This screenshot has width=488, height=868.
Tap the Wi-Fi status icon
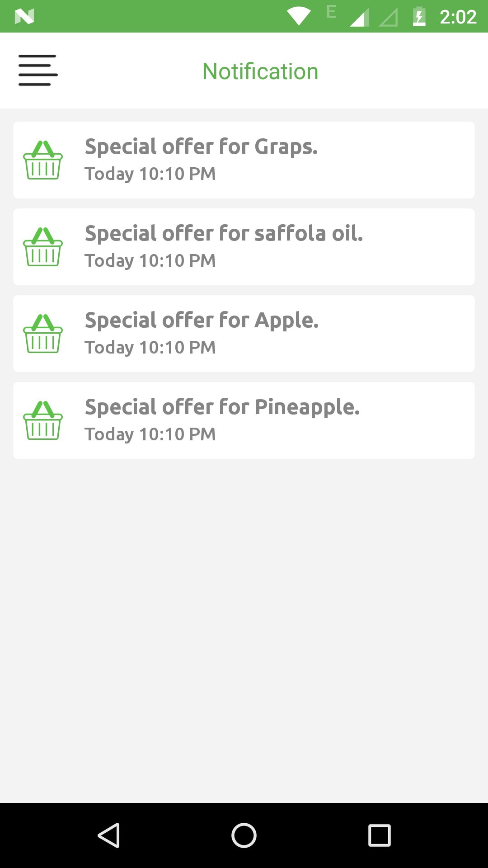[298, 16]
